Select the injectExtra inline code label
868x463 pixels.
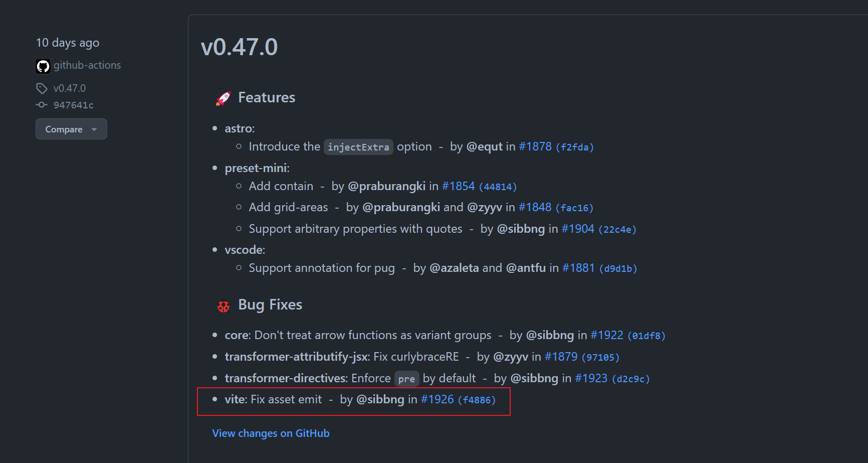point(358,147)
